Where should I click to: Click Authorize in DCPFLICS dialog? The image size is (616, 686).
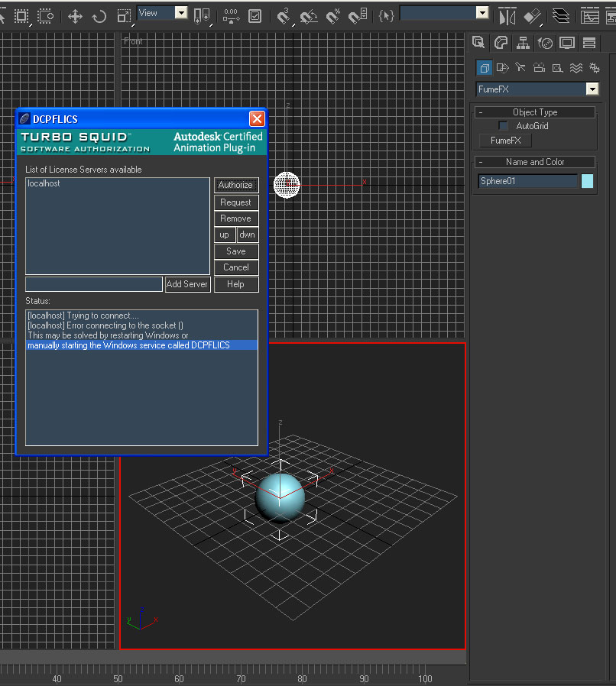236,185
